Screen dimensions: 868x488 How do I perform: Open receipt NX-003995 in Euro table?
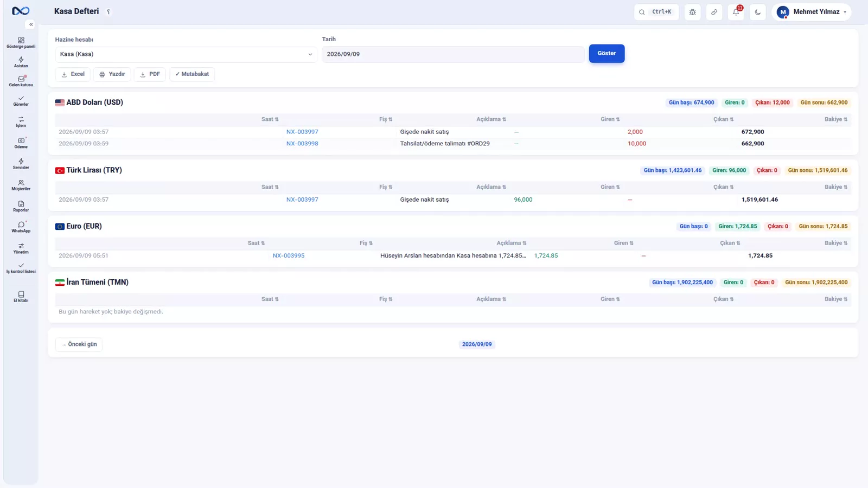click(289, 255)
